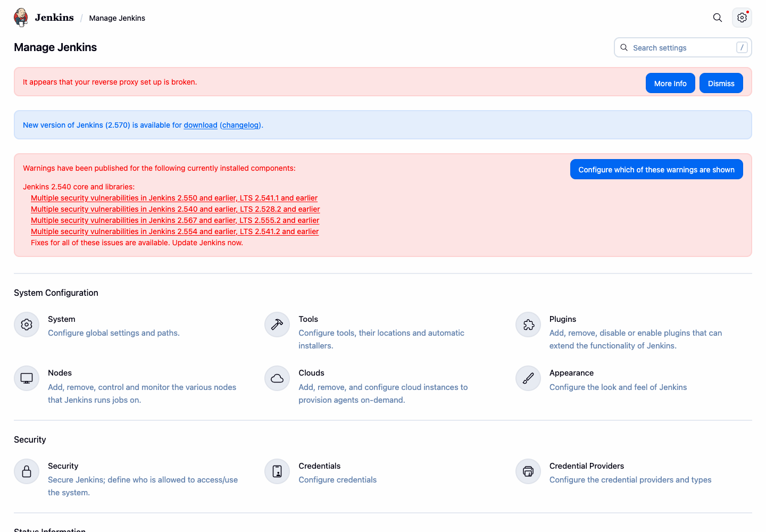Click 'Jenkins 2.540 core and libraries:' text
The width and height of the screenshot is (766, 532).
coord(79,187)
